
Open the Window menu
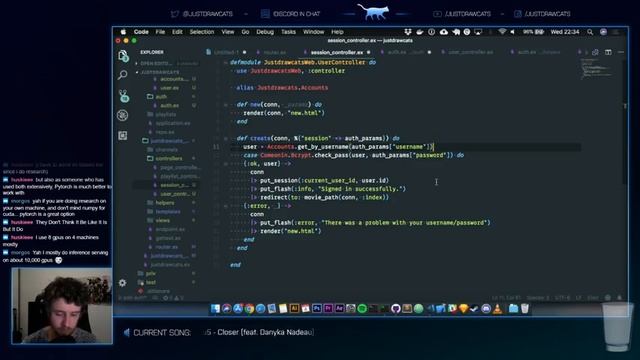tap(313, 32)
